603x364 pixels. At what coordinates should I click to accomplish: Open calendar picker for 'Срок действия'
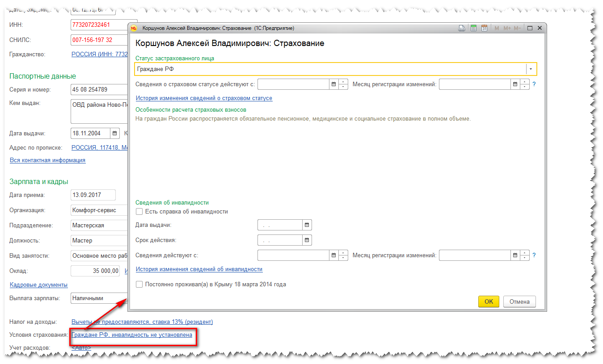(307, 240)
